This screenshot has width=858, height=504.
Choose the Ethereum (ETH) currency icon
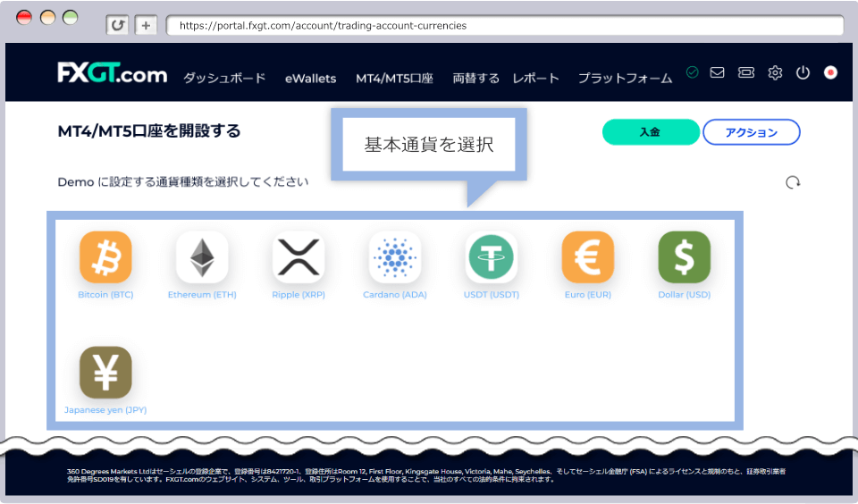[x=202, y=257]
